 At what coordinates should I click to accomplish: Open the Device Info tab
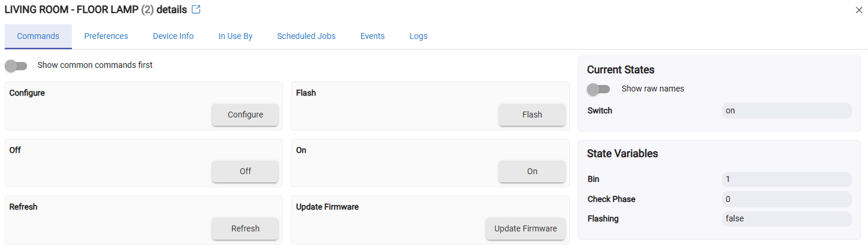[x=173, y=36]
